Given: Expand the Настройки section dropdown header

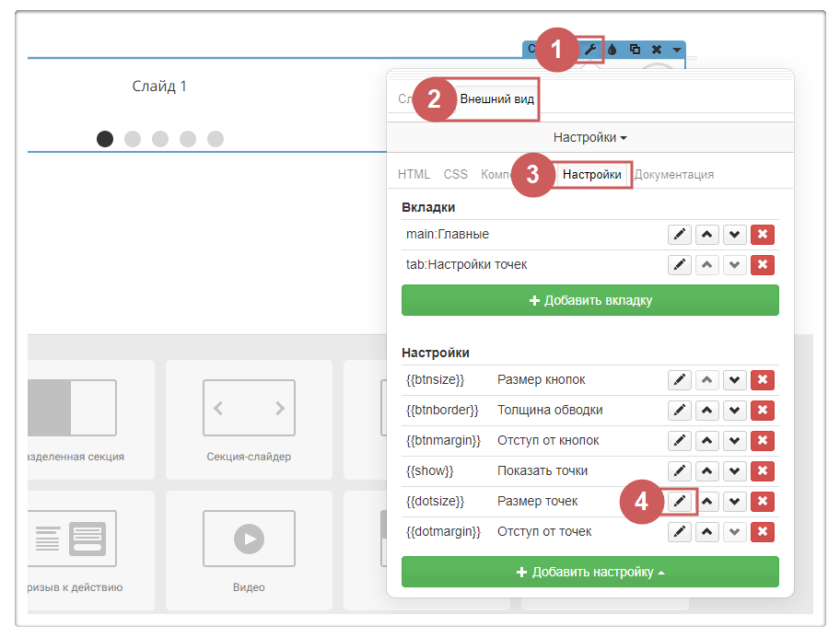Looking at the screenshot, I should tap(589, 137).
